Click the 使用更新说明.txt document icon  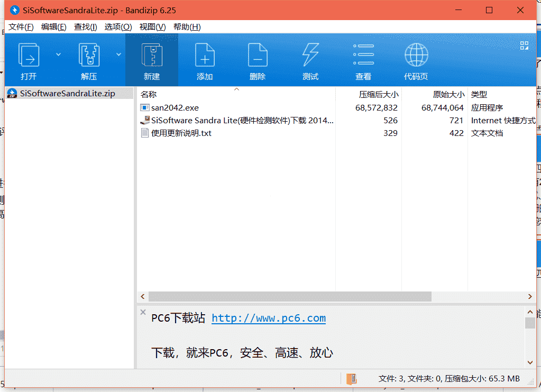144,133
